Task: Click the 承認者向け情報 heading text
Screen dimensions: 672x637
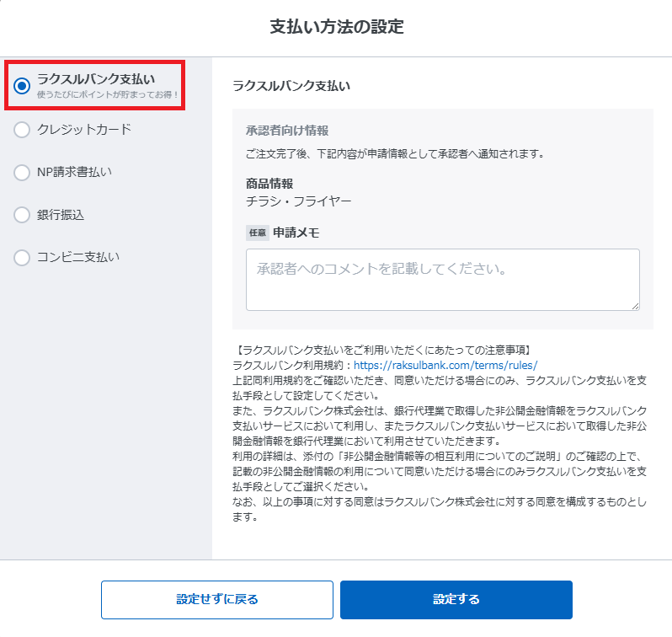Action: pos(287,131)
